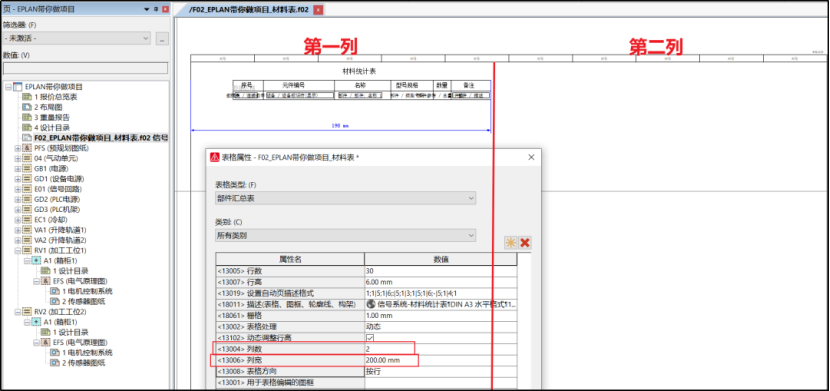Click the 数值 (V) input field
The height and width of the screenshot is (391, 830).
[x=85, y=68]
